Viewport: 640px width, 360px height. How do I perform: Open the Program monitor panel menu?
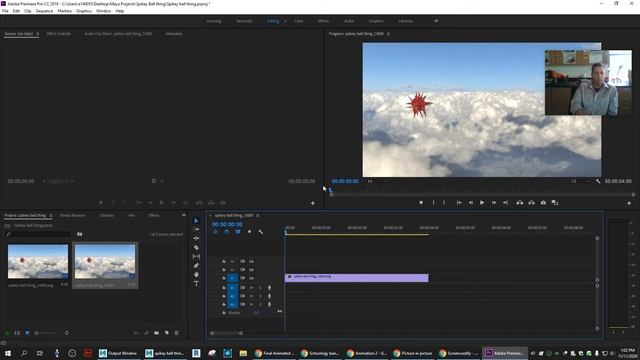coord(388,33)
